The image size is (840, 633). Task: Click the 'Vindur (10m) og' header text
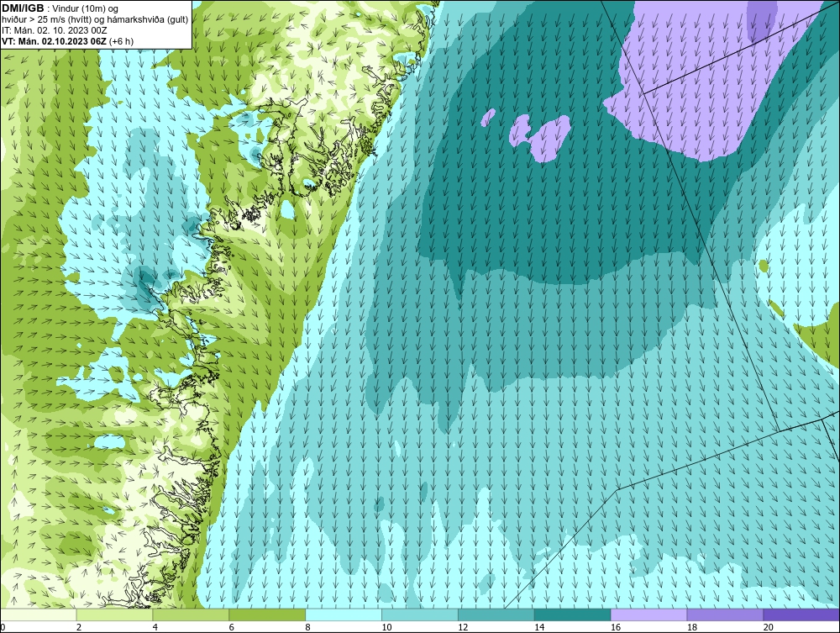(x=87, y=8)
